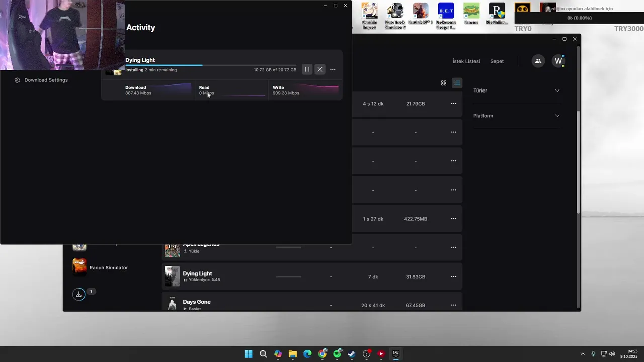Screen dimensions: 644x362
Task: Open Microsoft Edge from taskbar
Action: (307, 354)
